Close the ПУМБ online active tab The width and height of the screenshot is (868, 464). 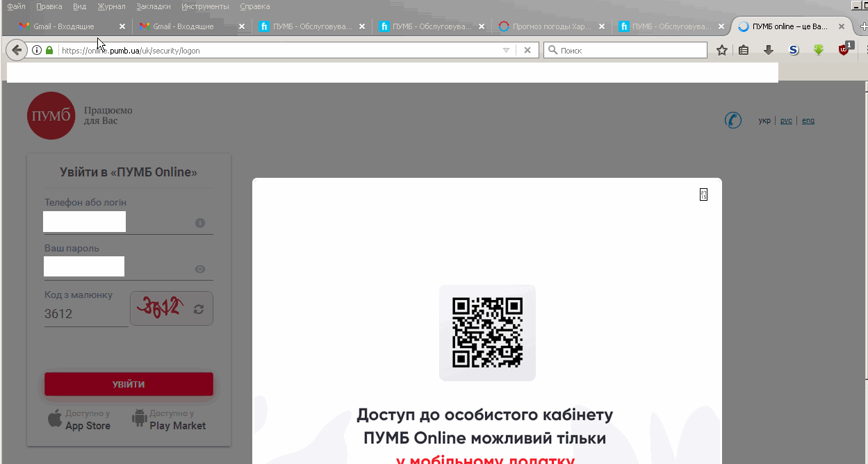click(x=842, y=26)
